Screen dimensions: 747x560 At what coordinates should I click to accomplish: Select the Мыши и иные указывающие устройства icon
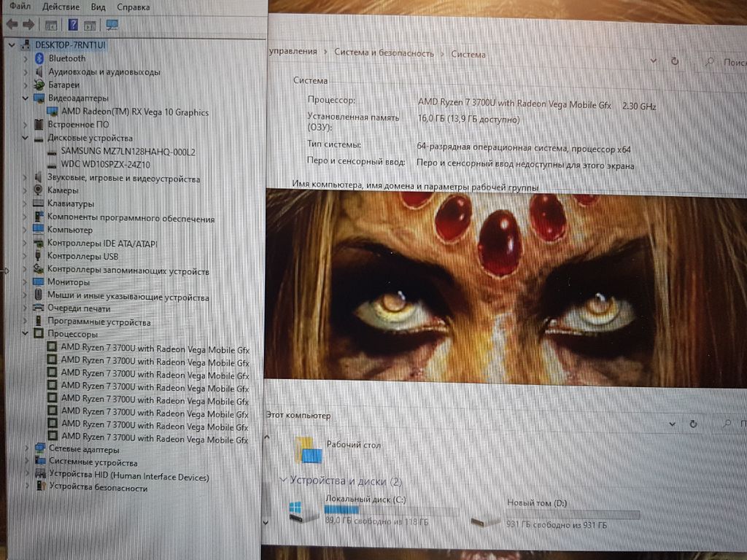pos(38,295)
